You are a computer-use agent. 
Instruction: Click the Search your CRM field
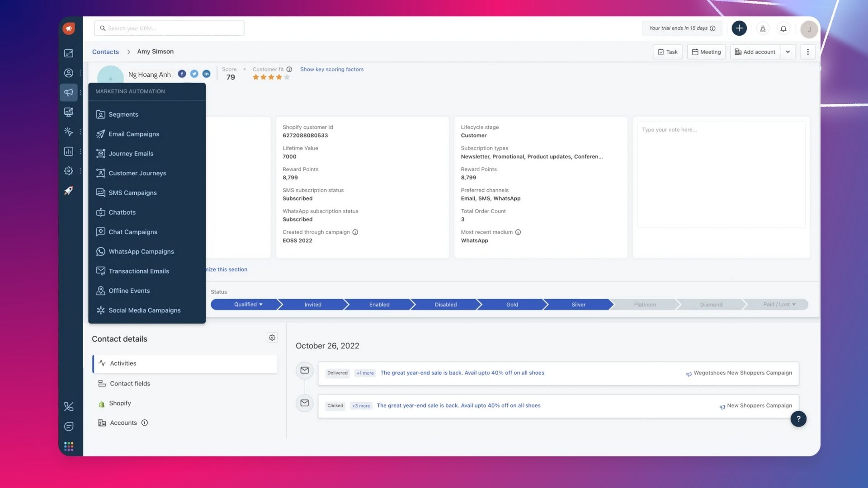coord(169,28)
